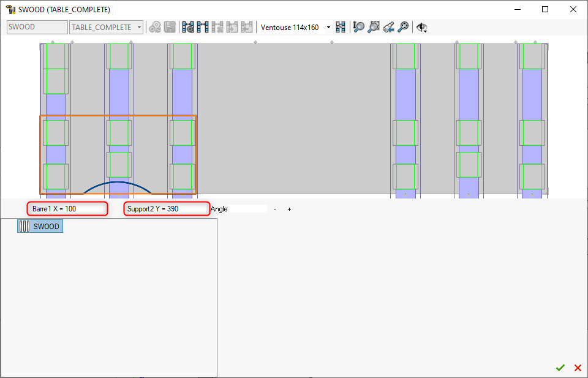Viewport: 588px width, 378px height.
Task: Click the SWOOD app icon in title bar
Action: [11, 9]
